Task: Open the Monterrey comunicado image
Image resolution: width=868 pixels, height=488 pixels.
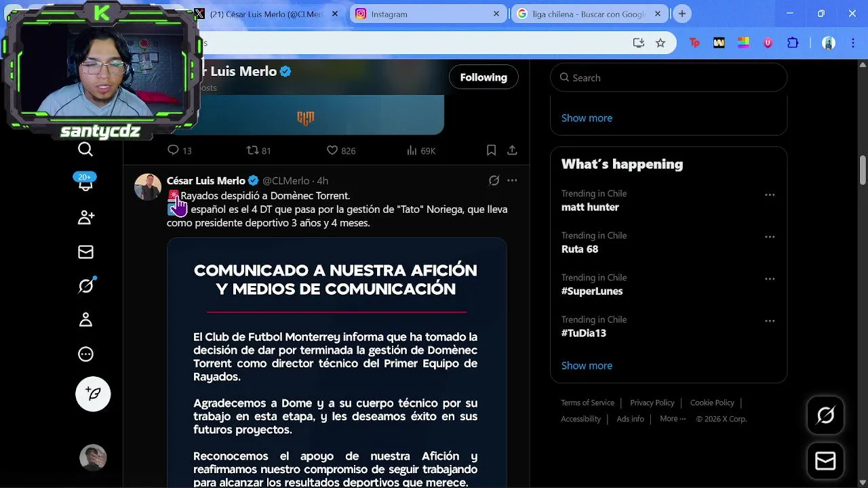Action: [x=336, y=363]
